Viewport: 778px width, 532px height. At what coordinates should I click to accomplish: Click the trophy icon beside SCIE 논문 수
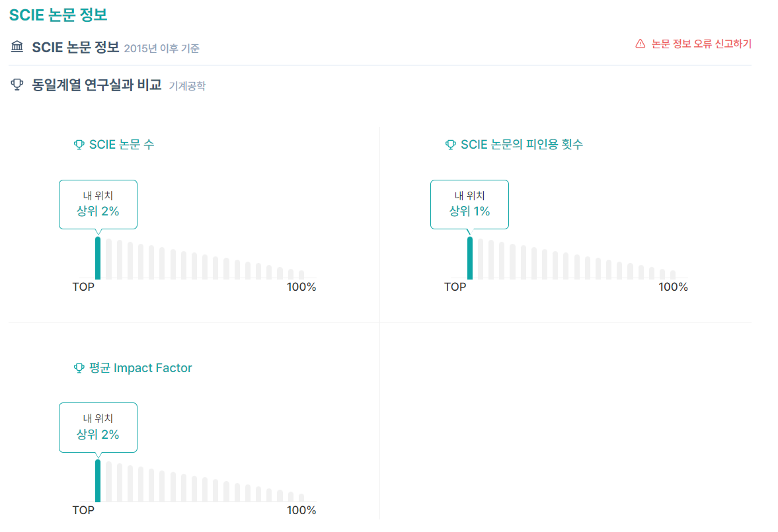81,145
